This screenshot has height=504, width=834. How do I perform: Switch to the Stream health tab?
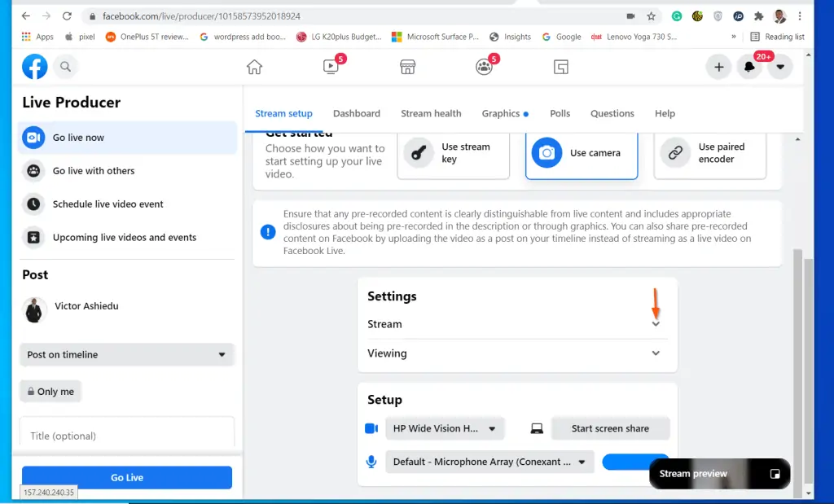pyautogui.click(x=431, y=113)
